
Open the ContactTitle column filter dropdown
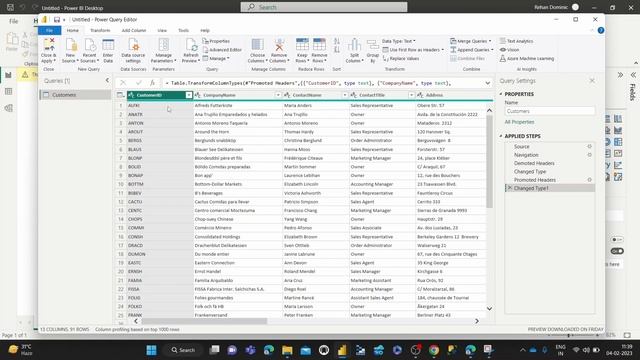pos(411,95)
